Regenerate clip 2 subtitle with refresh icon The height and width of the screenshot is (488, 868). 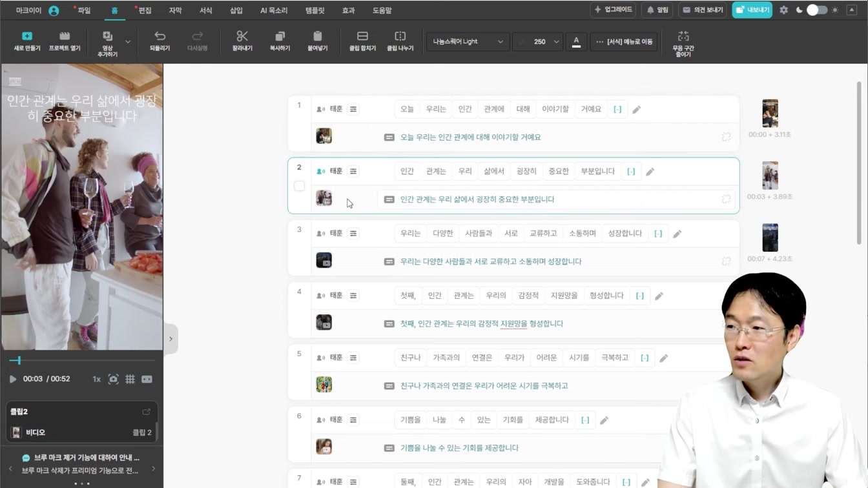(727, 199)
